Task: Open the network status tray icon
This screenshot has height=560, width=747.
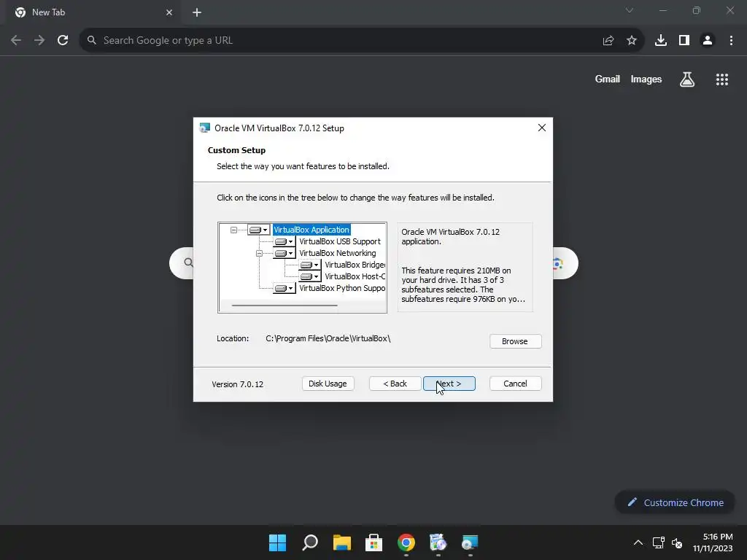Action: pyautogui.click(x=659, y=542)
